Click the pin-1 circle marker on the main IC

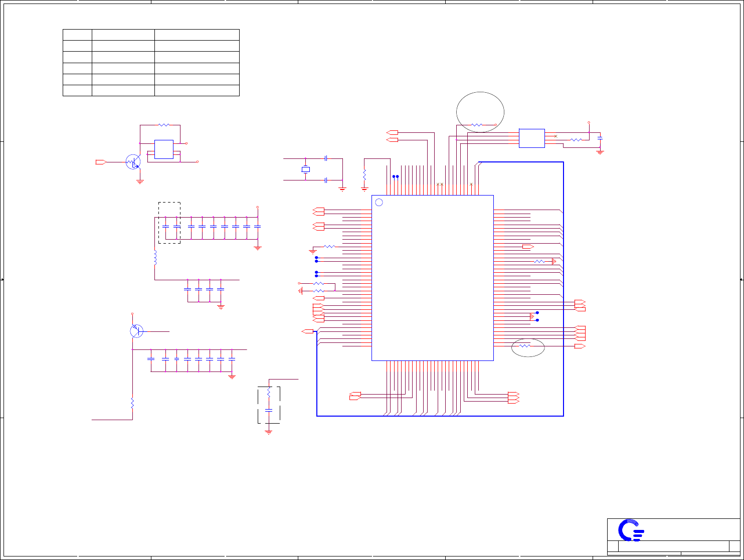click(x=379, y=202)
